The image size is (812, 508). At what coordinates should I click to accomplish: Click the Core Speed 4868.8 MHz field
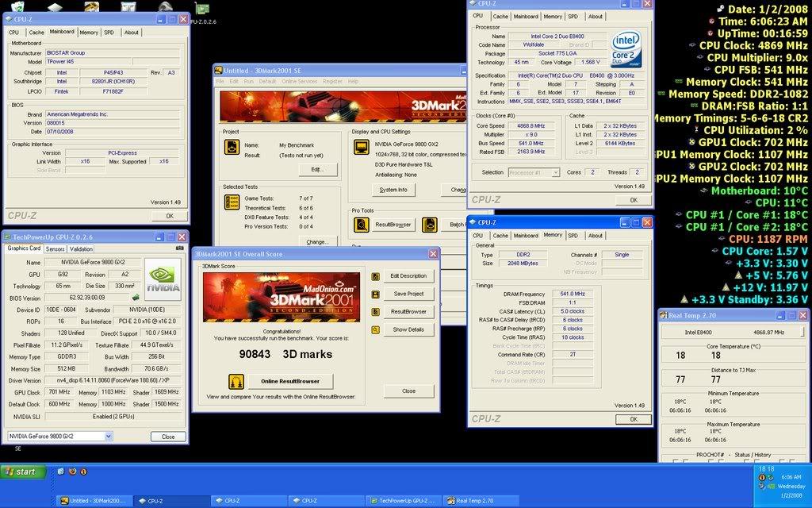pos(530,126)
